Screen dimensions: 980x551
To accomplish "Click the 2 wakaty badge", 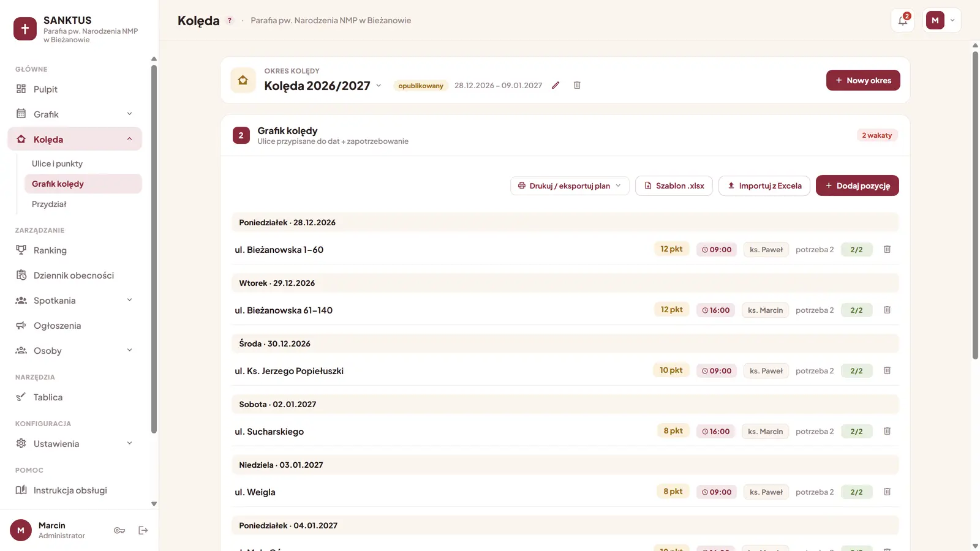I will click(877, 135).
